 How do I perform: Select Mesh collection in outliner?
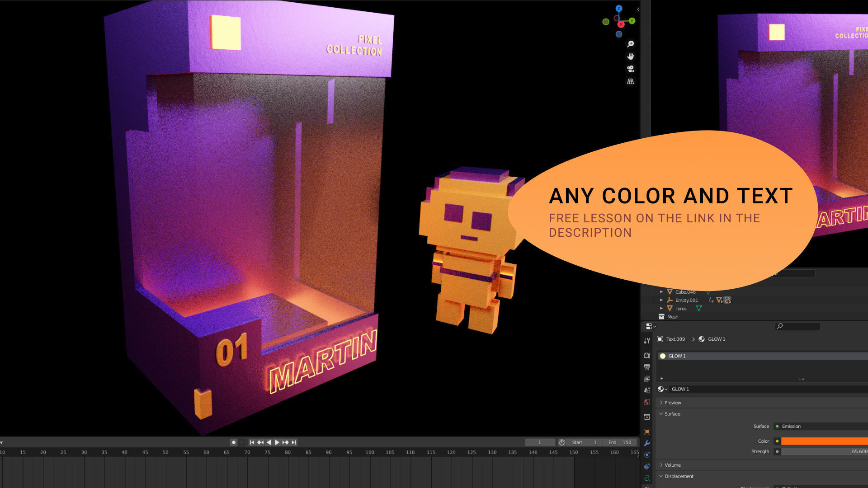pyautogui.click(x=672, y=317)
